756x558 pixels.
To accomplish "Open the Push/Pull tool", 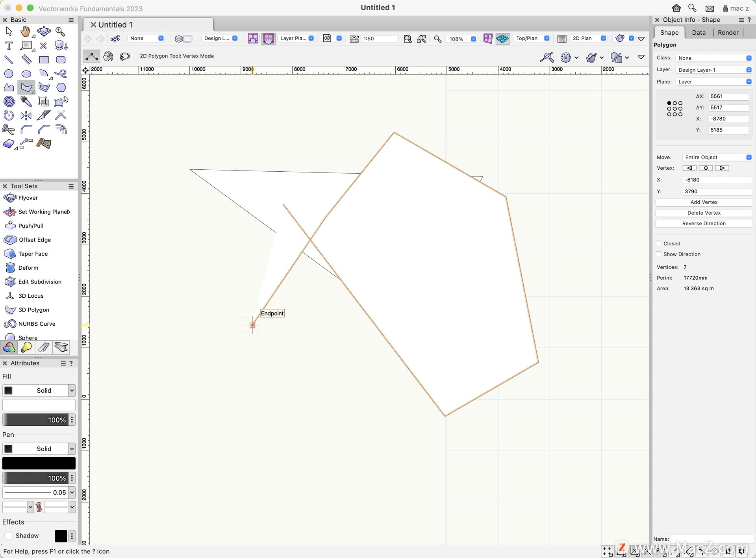I will coord(31,226).
